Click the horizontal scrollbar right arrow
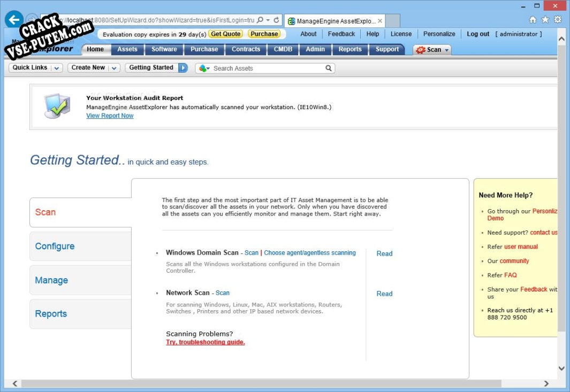570x392 pixels. click(x=546, y=383)
